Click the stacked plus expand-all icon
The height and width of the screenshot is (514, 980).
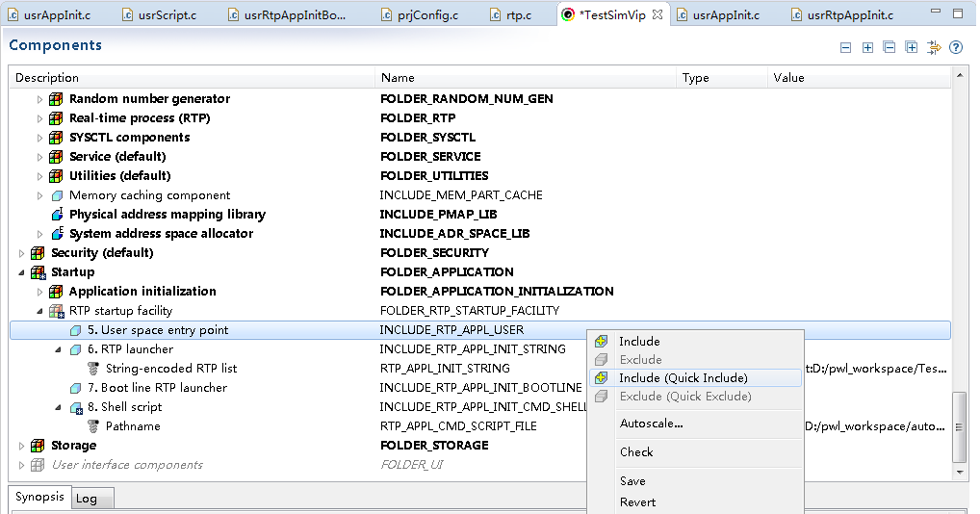(912, 47)
